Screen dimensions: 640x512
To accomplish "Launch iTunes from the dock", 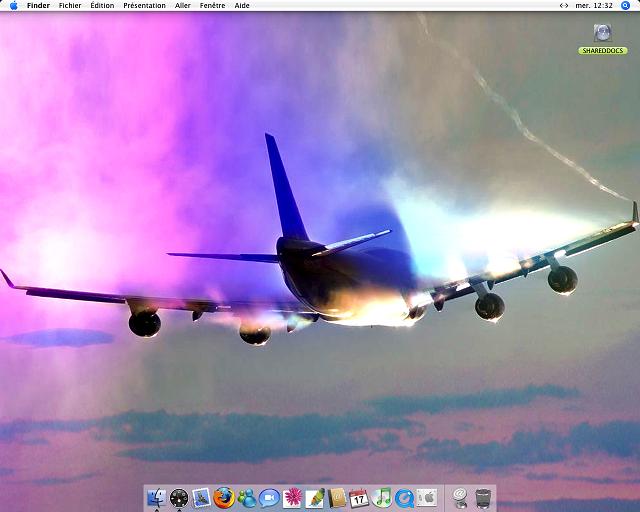I will coord(382,497).
